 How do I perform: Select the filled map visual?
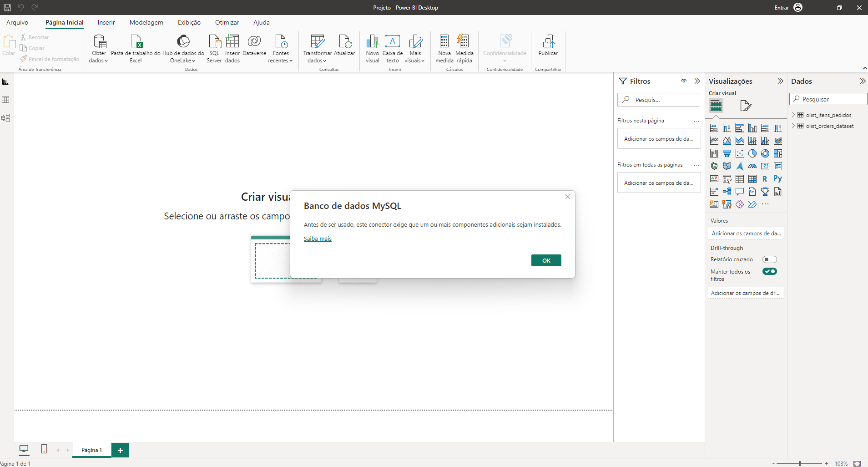(x=727, y=166)
